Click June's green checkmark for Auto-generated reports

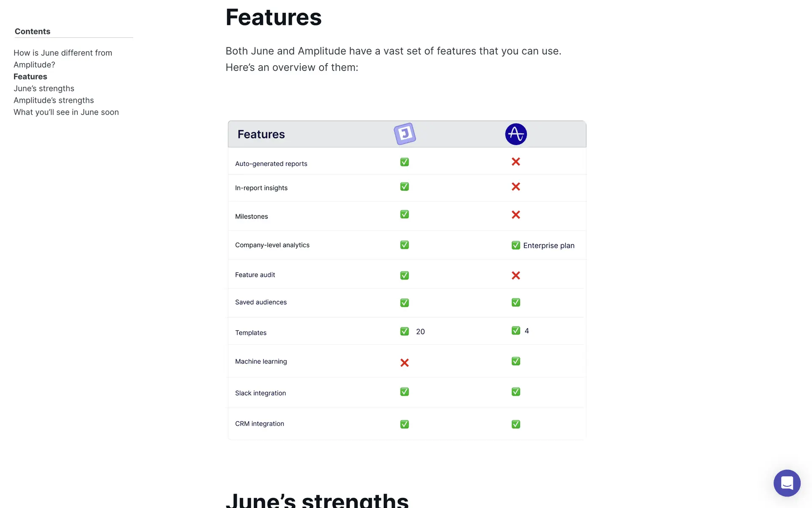coord(404,162)
